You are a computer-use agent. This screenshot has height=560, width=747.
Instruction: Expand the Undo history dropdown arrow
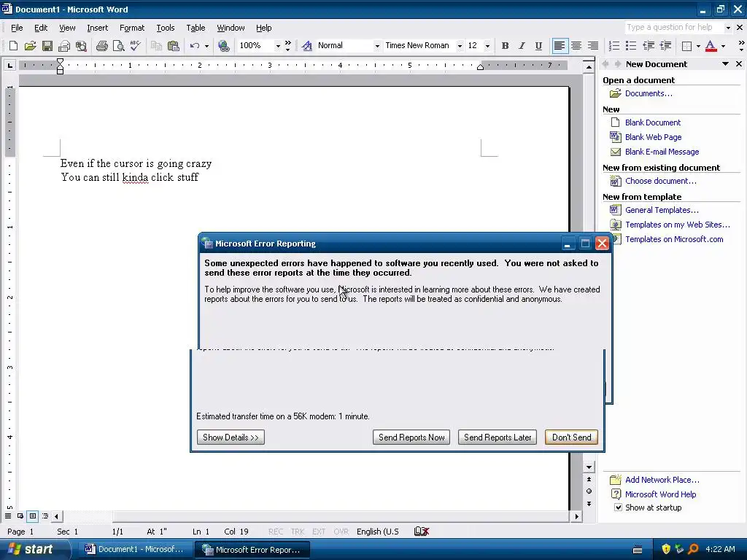coord(206,46)
